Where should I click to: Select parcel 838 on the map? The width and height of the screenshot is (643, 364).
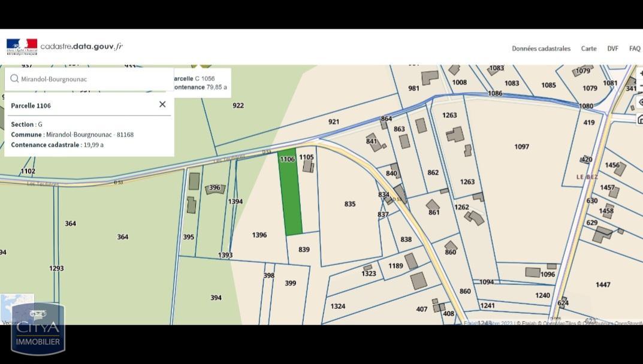pos(406,239)
